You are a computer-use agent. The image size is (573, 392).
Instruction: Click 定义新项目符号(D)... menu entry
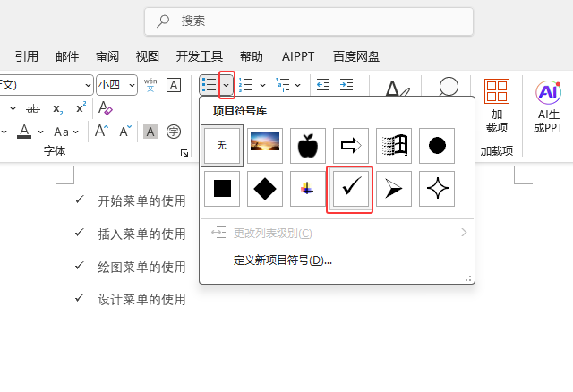point(283,260)
